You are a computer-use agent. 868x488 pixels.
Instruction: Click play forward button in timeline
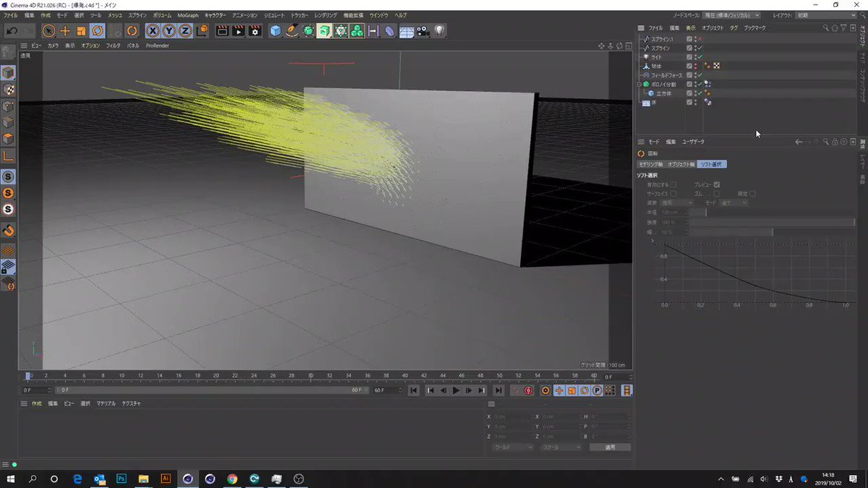pos(456,390)
